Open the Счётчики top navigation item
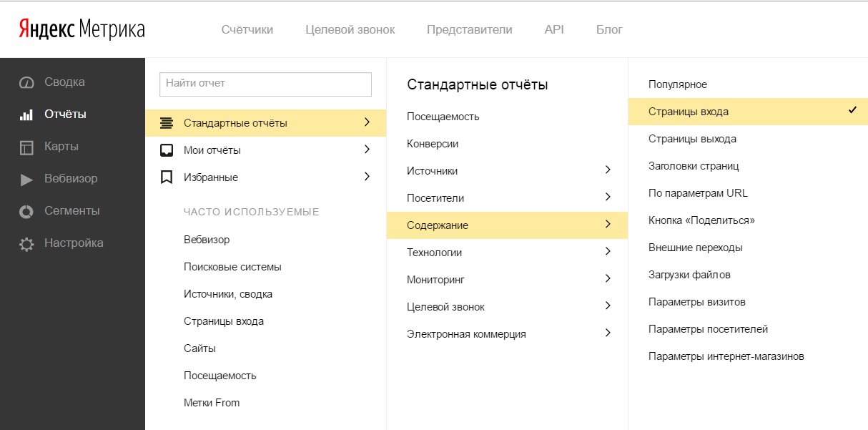 pos(247,29)
